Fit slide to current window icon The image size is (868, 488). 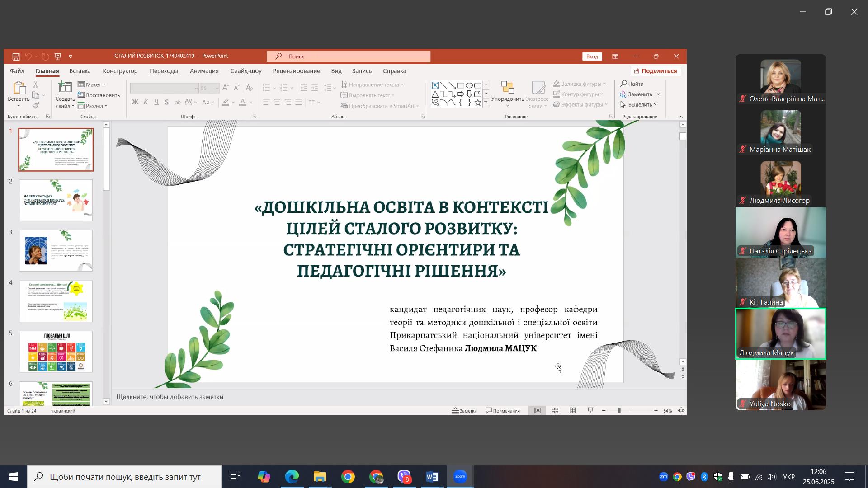681,411
